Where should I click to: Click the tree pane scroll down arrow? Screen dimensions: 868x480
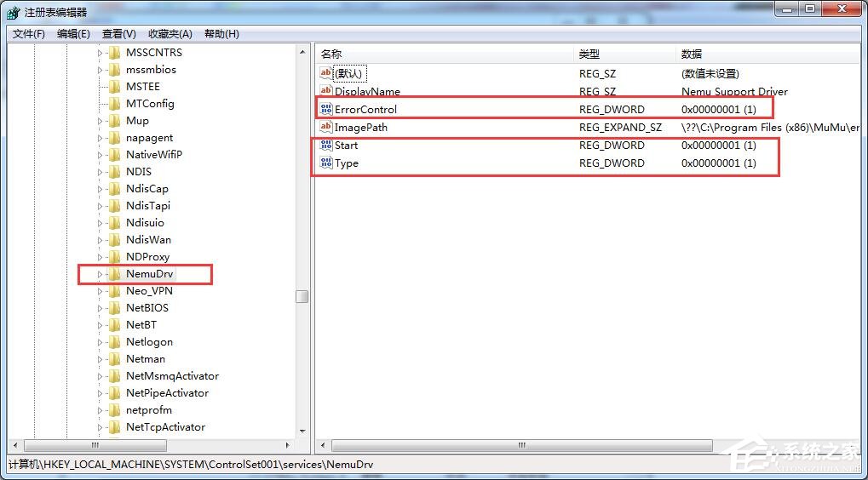point(302,431)
